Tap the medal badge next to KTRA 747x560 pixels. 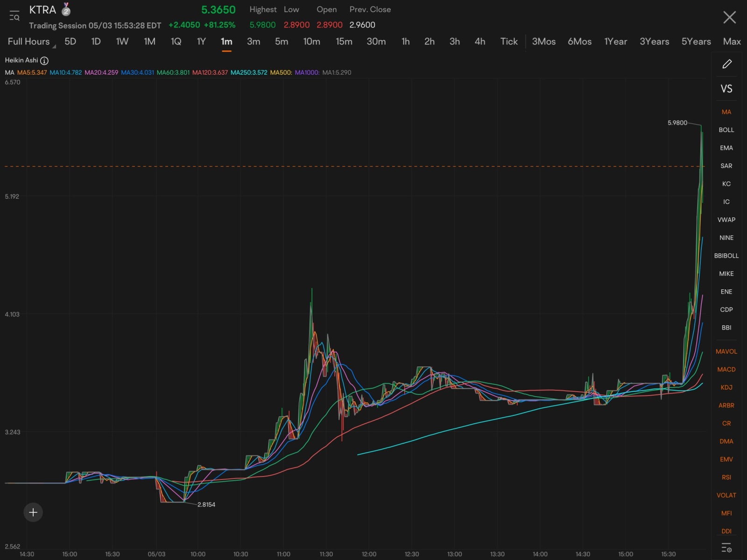pos(66,9)
